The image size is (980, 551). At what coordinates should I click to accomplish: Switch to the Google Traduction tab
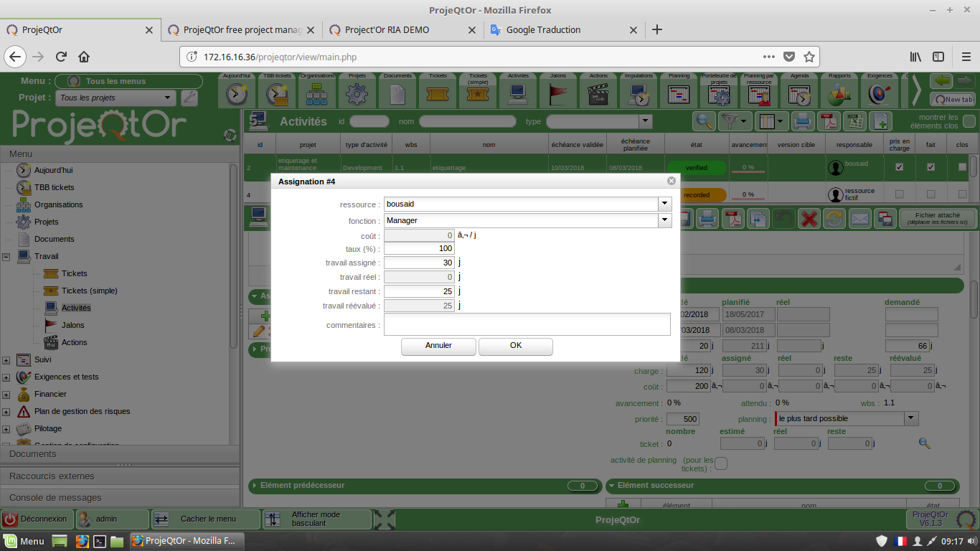(x=543, y=29)
